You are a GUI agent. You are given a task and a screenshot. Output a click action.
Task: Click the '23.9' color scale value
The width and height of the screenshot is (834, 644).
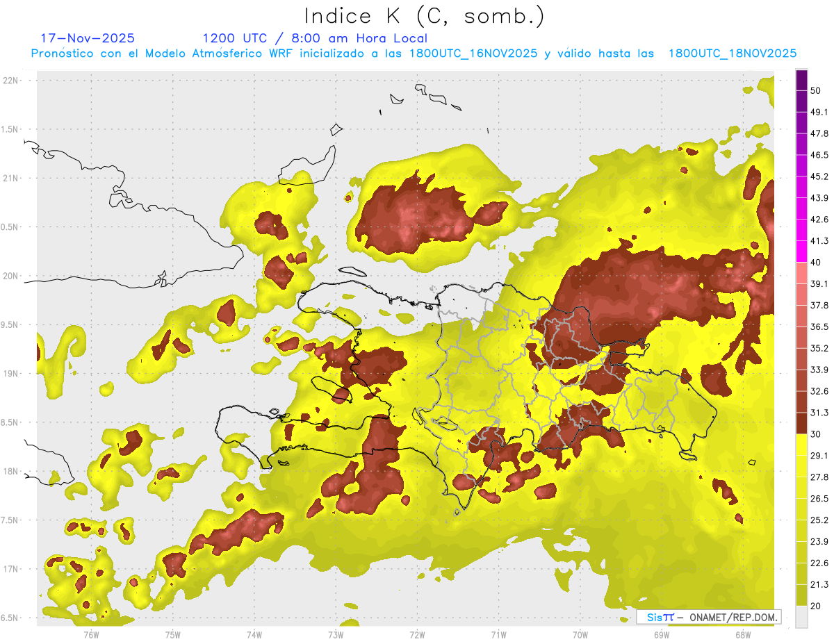tap(819, 541)
